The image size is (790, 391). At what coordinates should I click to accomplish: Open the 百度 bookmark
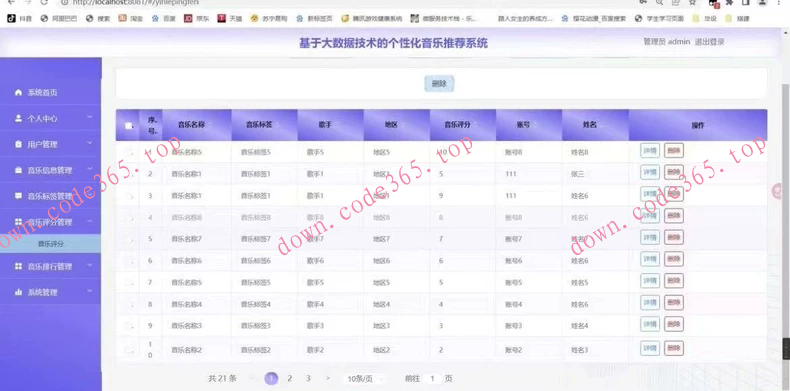point(163,19)
